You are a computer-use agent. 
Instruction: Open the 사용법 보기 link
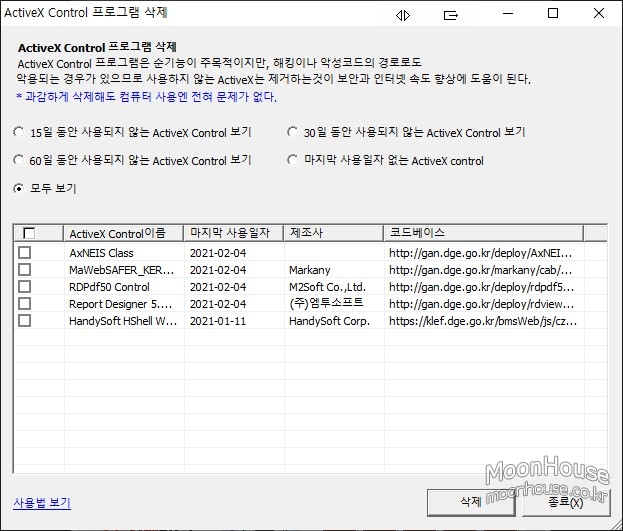(x=42, y=503)
